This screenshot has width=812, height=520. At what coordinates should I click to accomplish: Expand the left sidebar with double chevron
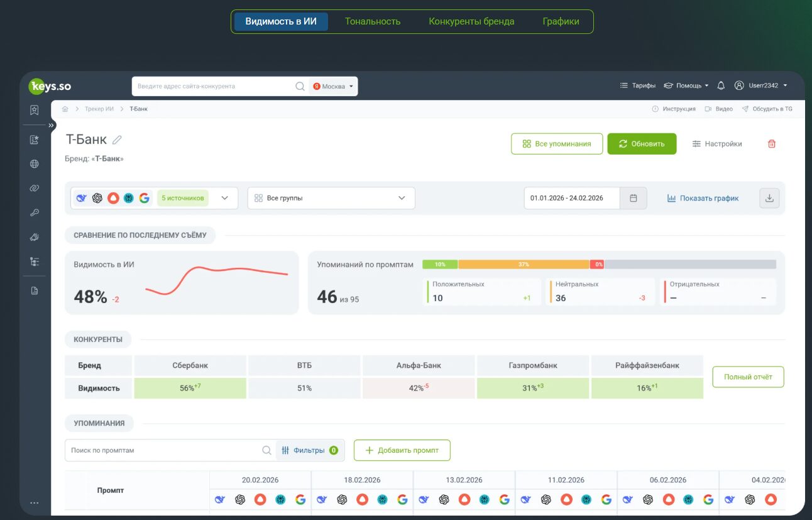pos(52,125)
